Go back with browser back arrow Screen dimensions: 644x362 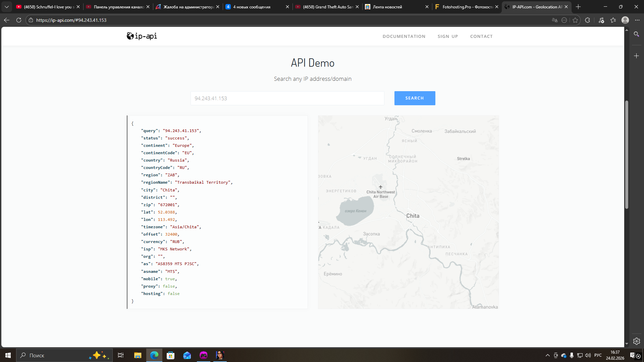pyautogui.click(x=7, y=20)
